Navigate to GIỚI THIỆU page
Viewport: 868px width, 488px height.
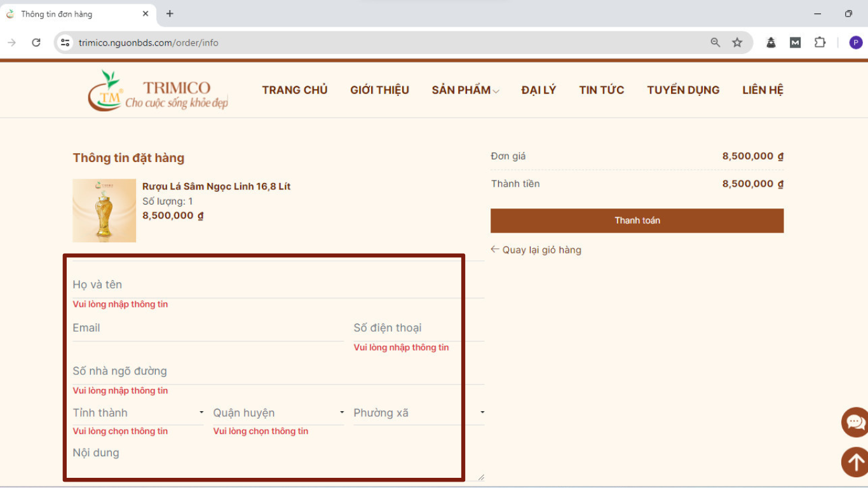tap(379, 90)
